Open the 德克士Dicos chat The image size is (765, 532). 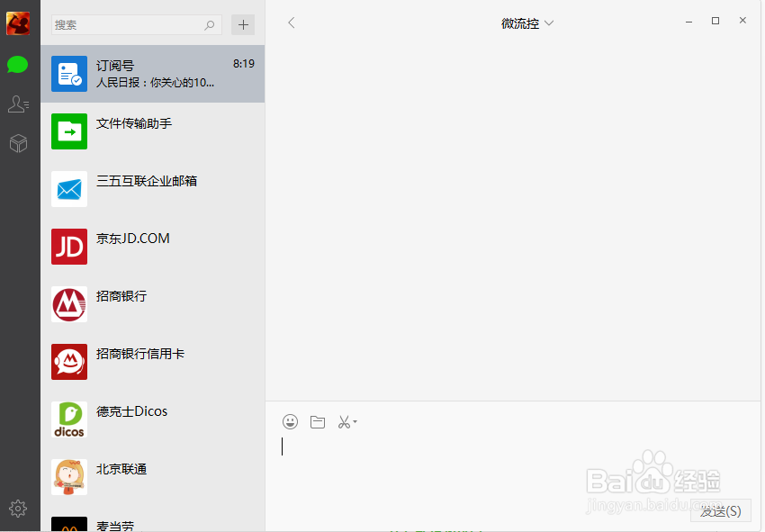tap(153, 419)
